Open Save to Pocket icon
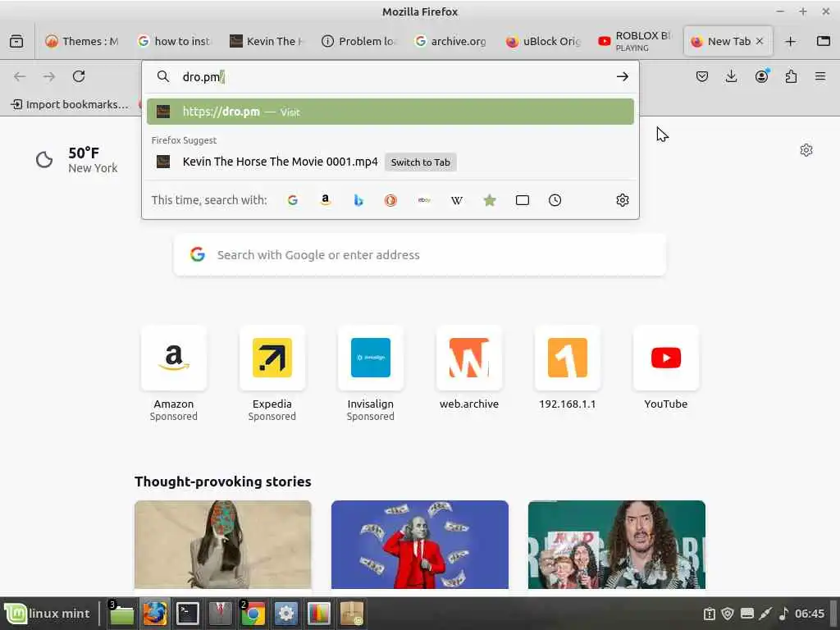Viewport: 840px width, 630px height. (x=702, y=76)
